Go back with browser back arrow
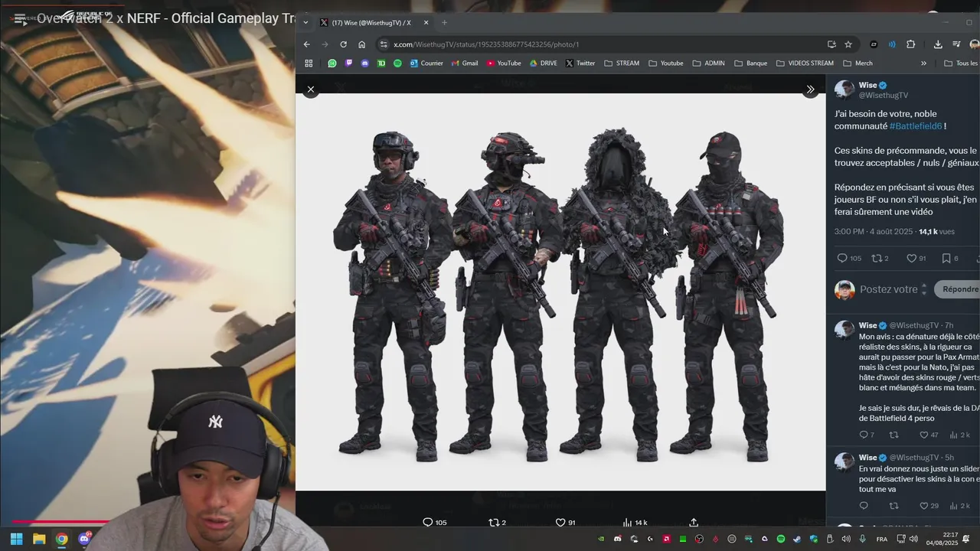 pyautogui.click(x=307, y=44)
